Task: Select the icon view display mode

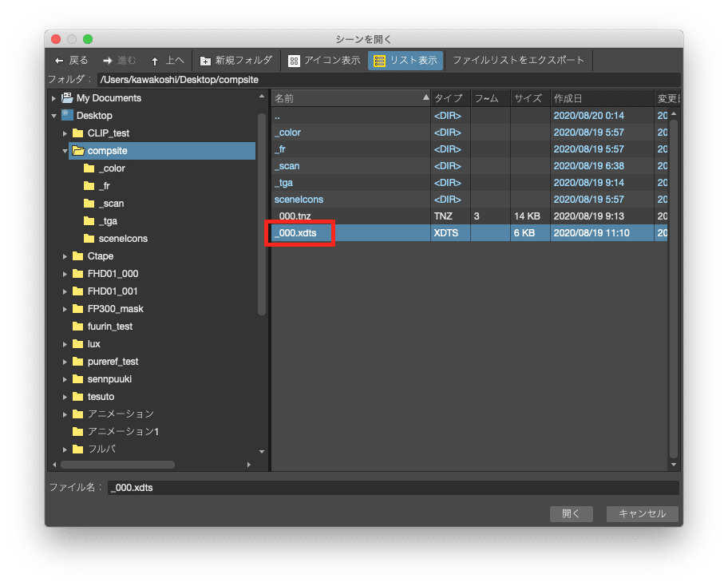Action: tap(322, 60)
